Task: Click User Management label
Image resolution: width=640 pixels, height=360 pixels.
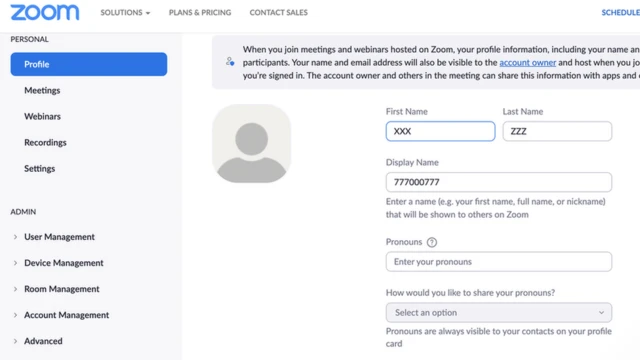Action: (x=59, y=237)
